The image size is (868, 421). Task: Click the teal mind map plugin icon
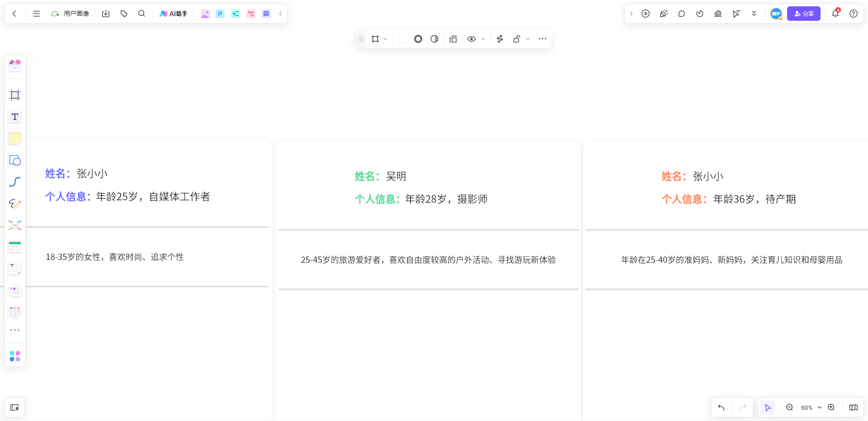click(236, 14)
